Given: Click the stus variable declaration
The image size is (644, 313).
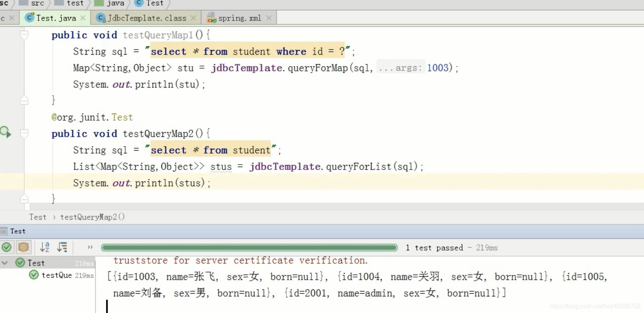Looking at the screenshot, I should [x=221, y=167].
